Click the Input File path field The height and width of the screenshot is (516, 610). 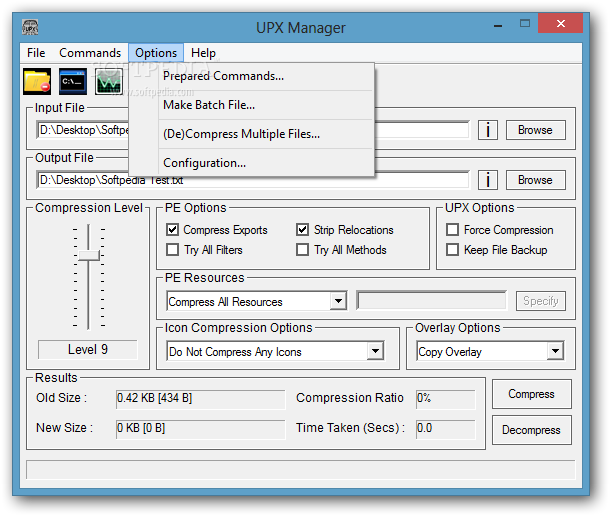(x=253, y=130)
